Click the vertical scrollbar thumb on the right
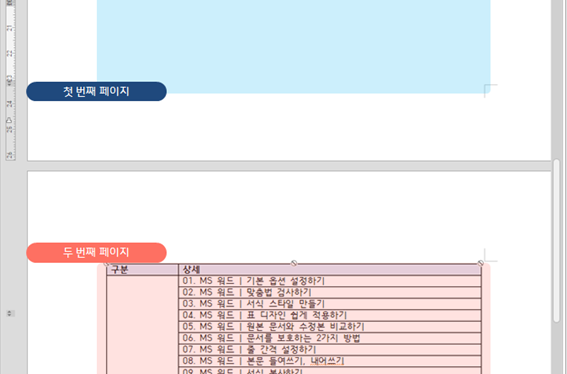The width and height of the screenshot is (567, 374). tap(557, 241)
